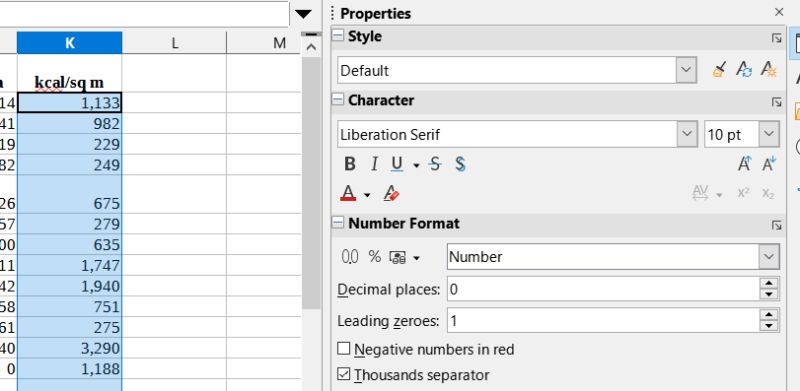This screenshot has height=391, width=800.
Task: Toggle Strikethrough formatting icon
Action: (x=435, y=164)
